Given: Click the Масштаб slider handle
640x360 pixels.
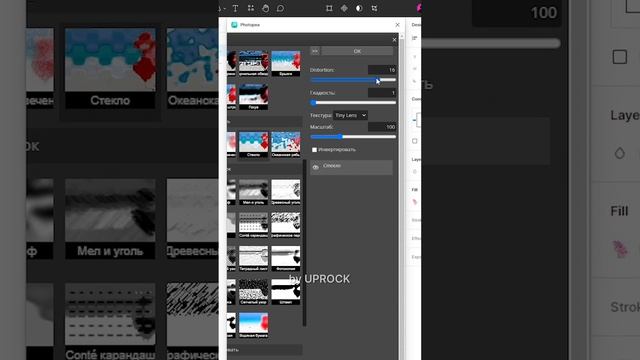Looking at the screenshot, I should pos(340,137).
